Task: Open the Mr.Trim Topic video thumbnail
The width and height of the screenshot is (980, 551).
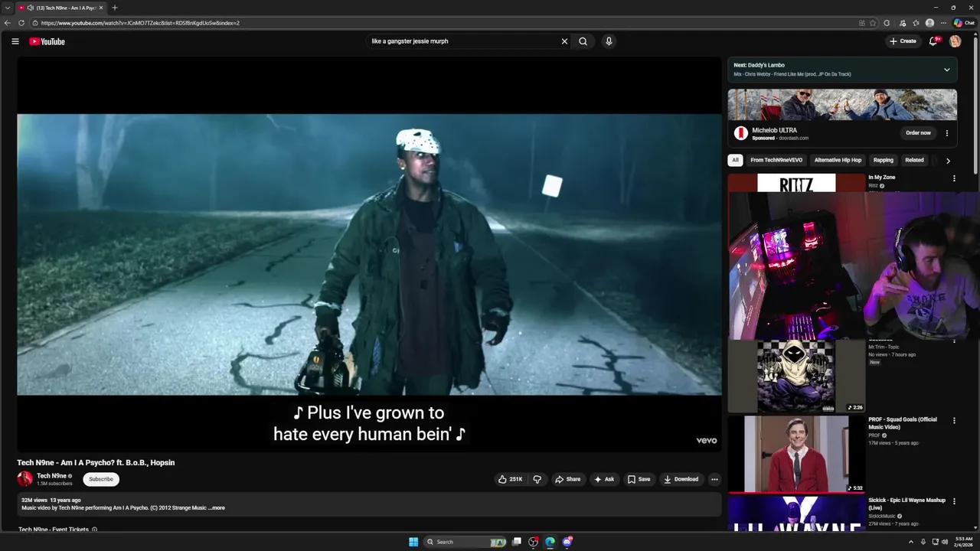Action: [796, 377]
